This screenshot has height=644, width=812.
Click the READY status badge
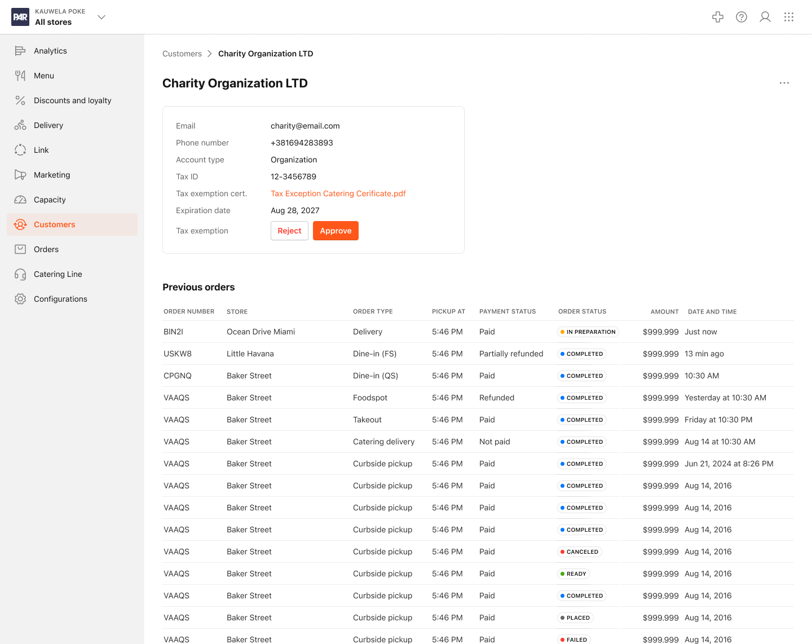tap(573, 574)
